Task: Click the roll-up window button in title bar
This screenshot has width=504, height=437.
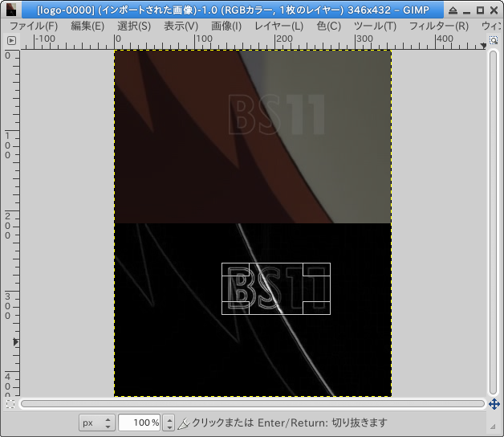Action: point(453,10)
